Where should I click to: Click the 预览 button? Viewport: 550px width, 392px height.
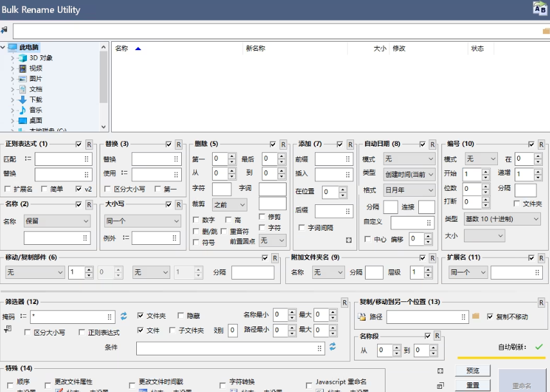[472, 371]
